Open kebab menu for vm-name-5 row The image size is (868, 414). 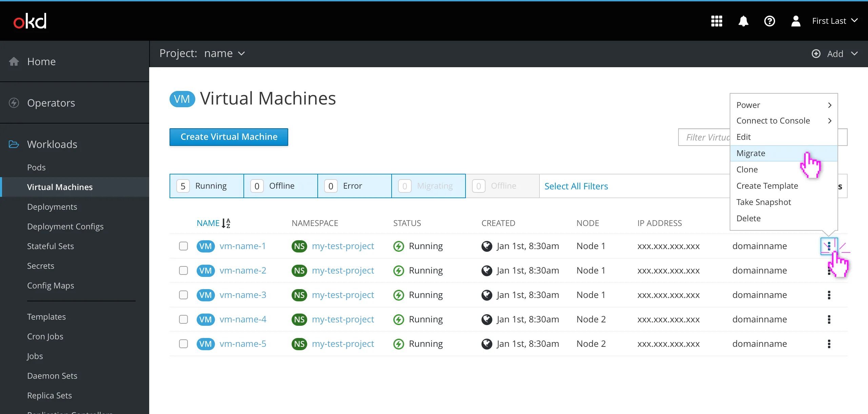pos(829,344)
